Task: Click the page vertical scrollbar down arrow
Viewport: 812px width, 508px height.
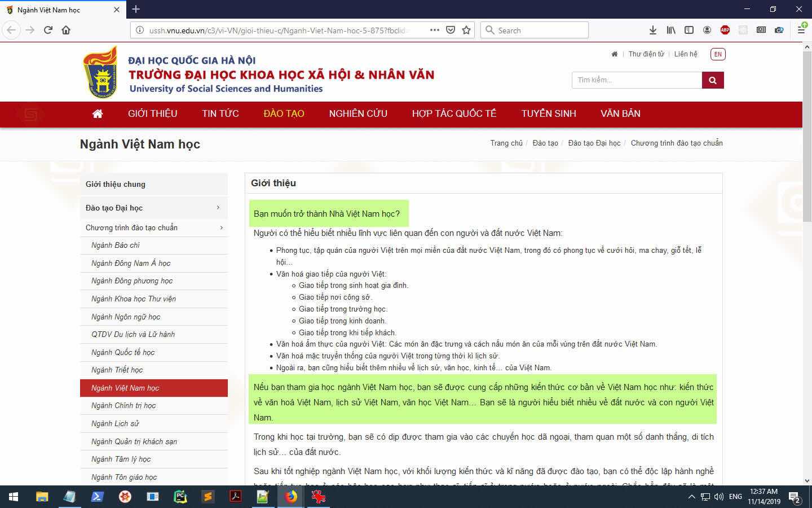Action: [807, 481]
